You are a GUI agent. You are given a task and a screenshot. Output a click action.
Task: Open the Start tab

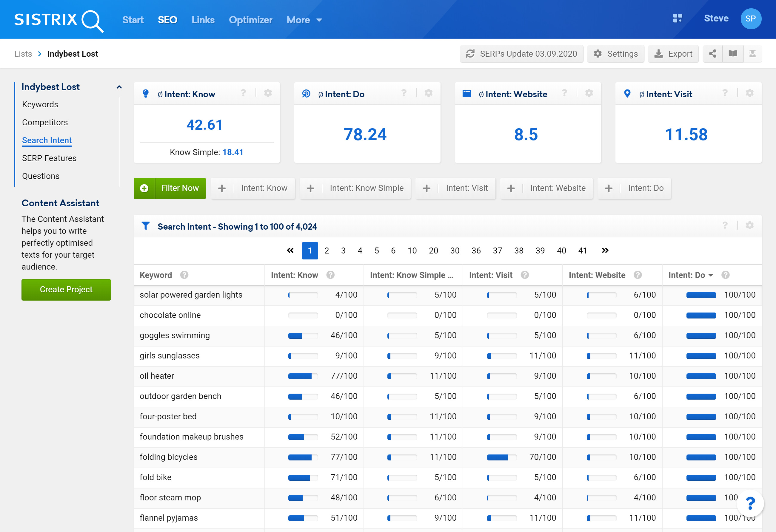pyautogui.click(x=133, y=20)
